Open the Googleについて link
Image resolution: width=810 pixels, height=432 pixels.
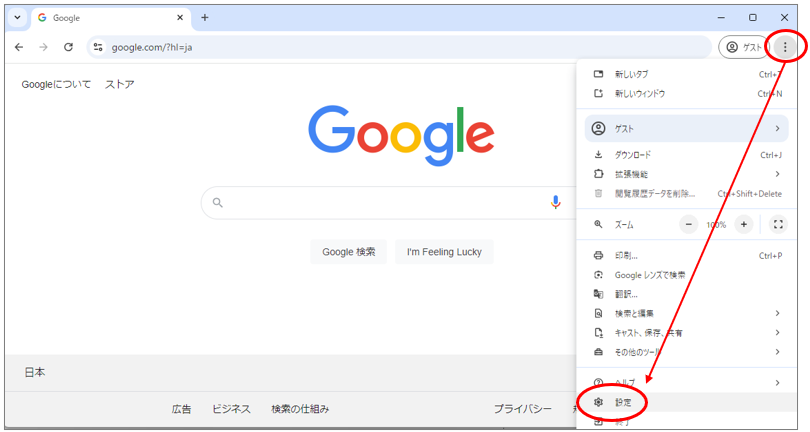[x=57, y=84]
